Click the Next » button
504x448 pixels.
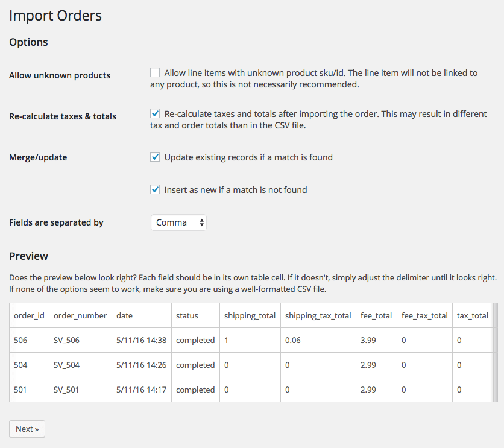click(27, 429)
